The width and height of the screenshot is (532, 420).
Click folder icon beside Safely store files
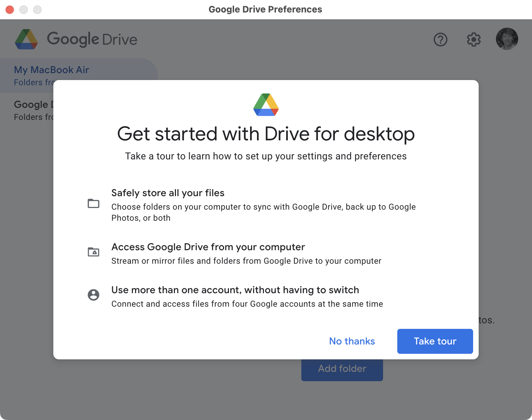94,203
